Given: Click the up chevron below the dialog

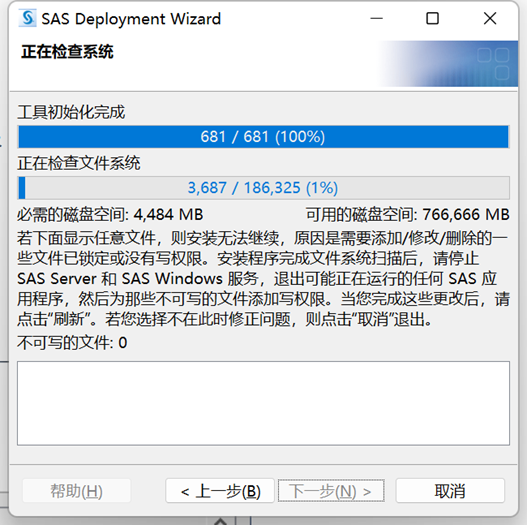Looking at the screenshot, I should pos(220,521).
